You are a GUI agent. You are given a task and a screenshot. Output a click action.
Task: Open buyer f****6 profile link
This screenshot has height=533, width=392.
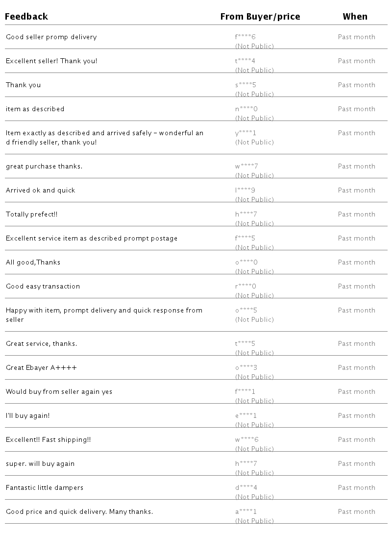(245, 37)
